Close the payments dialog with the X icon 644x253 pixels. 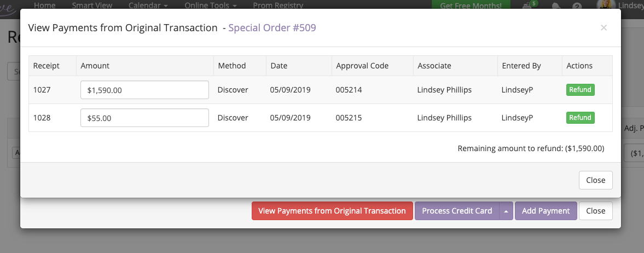coord(604,28)
